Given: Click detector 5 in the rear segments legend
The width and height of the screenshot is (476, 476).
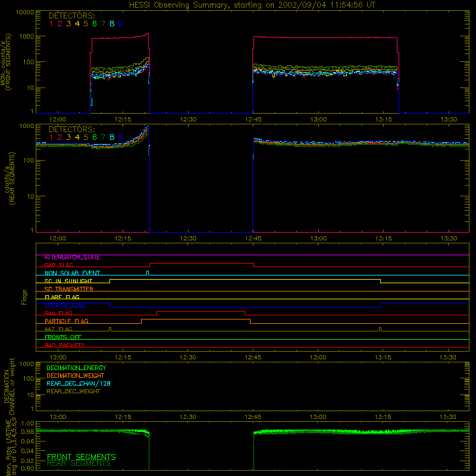Looking at the screenshot, I should pyautogui.click(x=86, y=137).
